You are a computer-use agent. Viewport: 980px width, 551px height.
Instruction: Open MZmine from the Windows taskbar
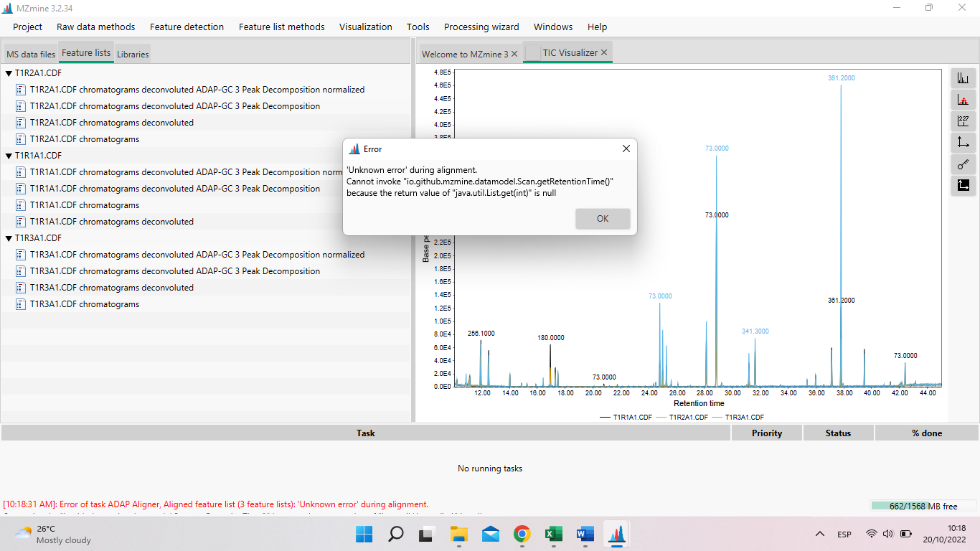616,534
